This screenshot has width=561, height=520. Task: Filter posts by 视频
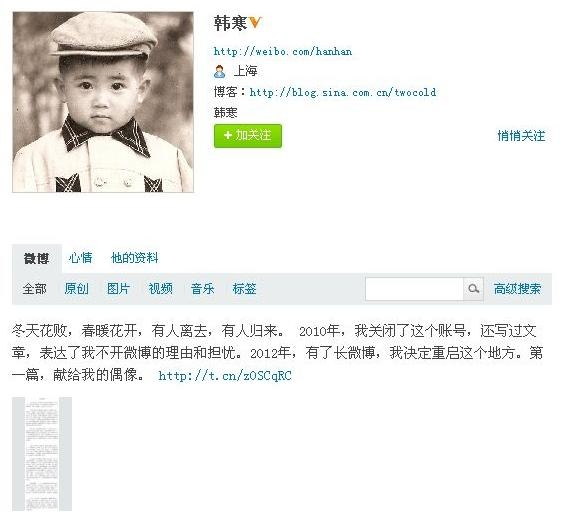click(161, 289)
